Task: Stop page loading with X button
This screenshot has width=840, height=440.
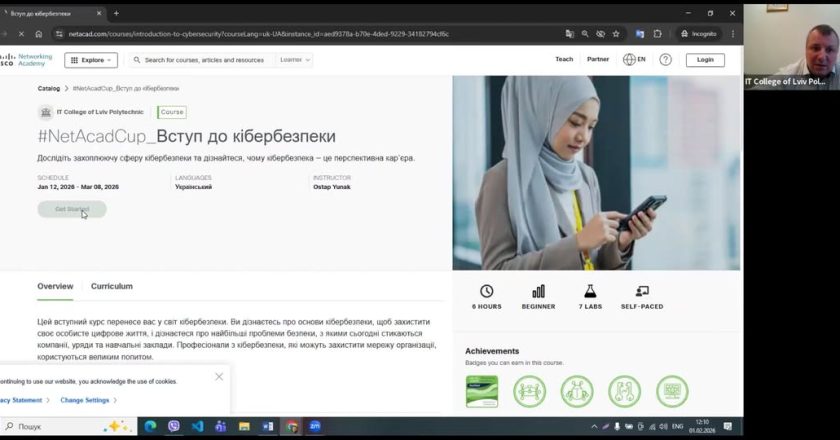Action: tap(20, 33)
